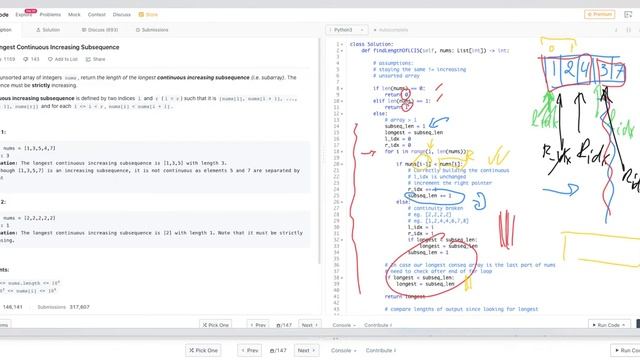Collapse code fold arrow on line 20
The image size is (640, 360).
(342, 164)
